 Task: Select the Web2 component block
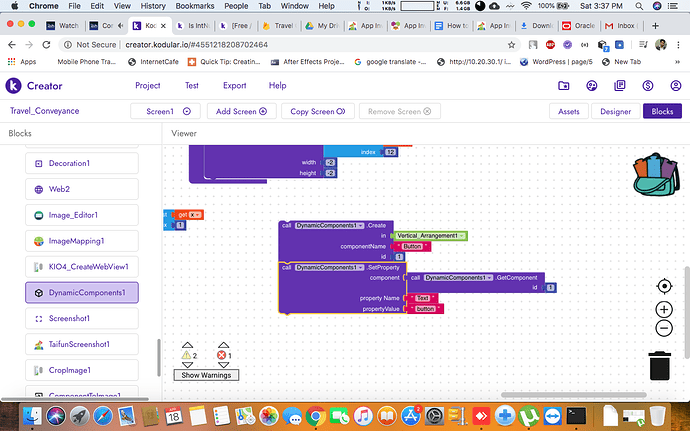tap(81, 189)
